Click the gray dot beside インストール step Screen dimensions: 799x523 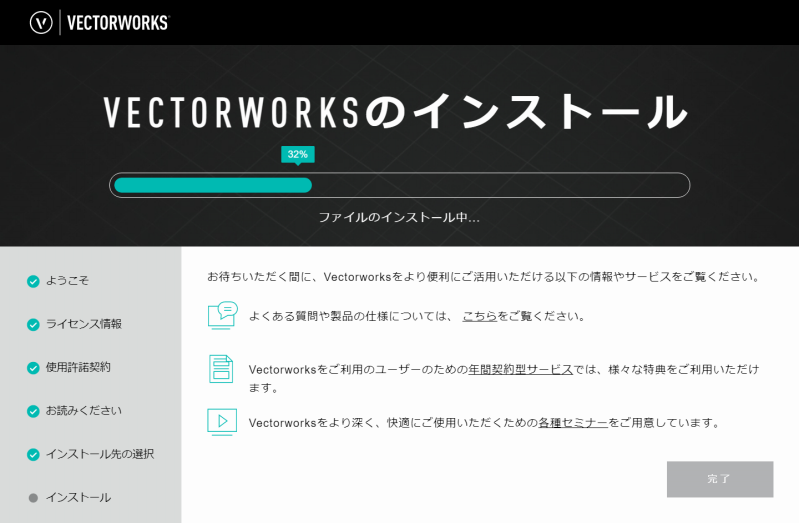(x=33, y=498)
